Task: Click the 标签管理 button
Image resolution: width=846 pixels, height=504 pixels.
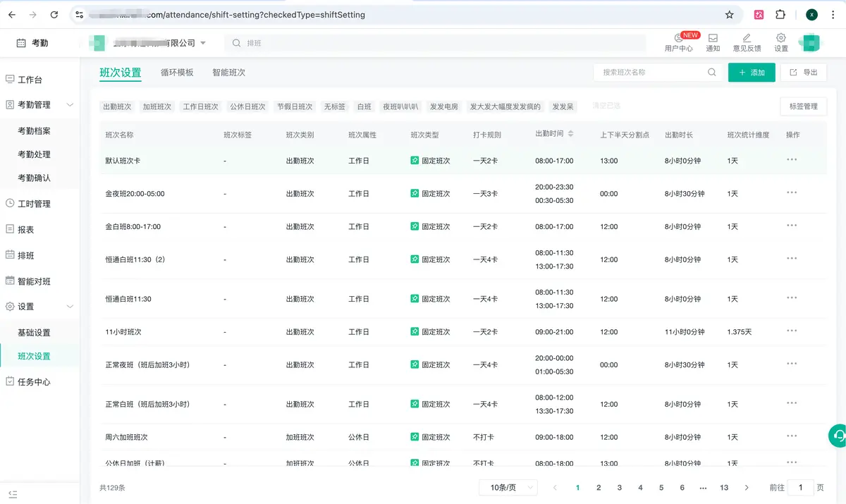Action: (x=803, y=106)
